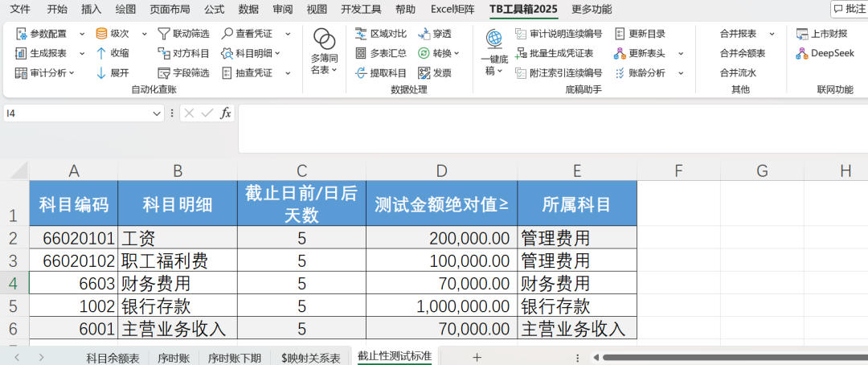The width and height of the screenshot is (868, 365).
Task: Select column D header
Action: 441,171
